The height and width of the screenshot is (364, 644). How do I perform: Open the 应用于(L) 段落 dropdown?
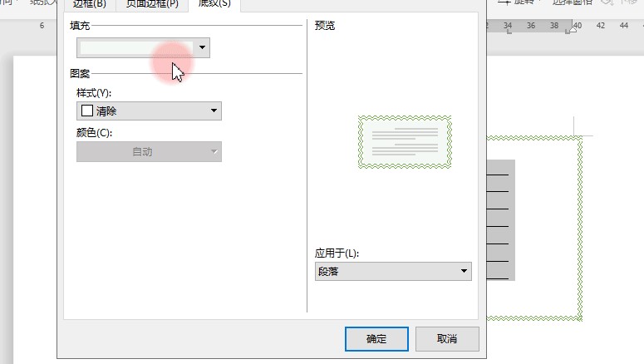[x=393, y=271]
